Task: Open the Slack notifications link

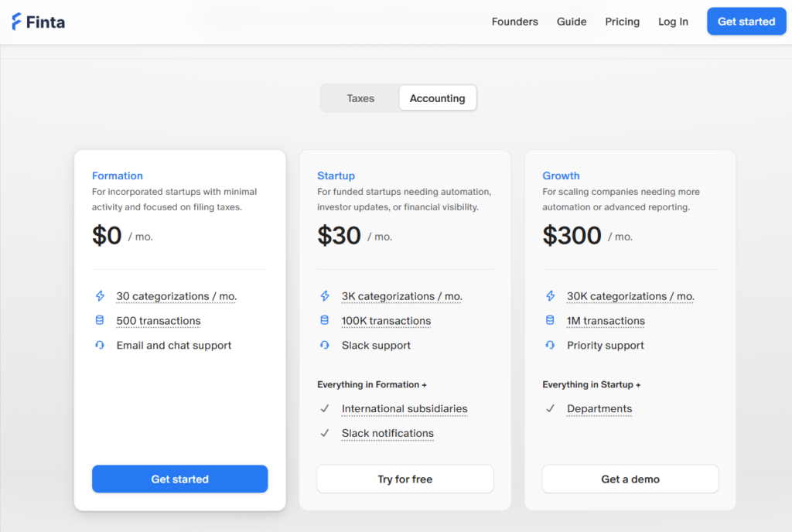Action: pyautogui.click(x=387, y=433)
